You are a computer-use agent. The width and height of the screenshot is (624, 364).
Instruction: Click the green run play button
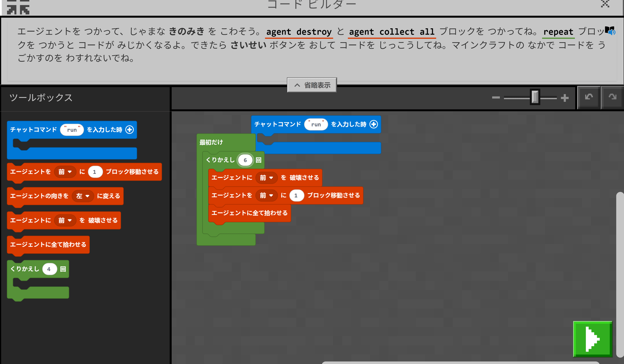[x=592, y=339]
